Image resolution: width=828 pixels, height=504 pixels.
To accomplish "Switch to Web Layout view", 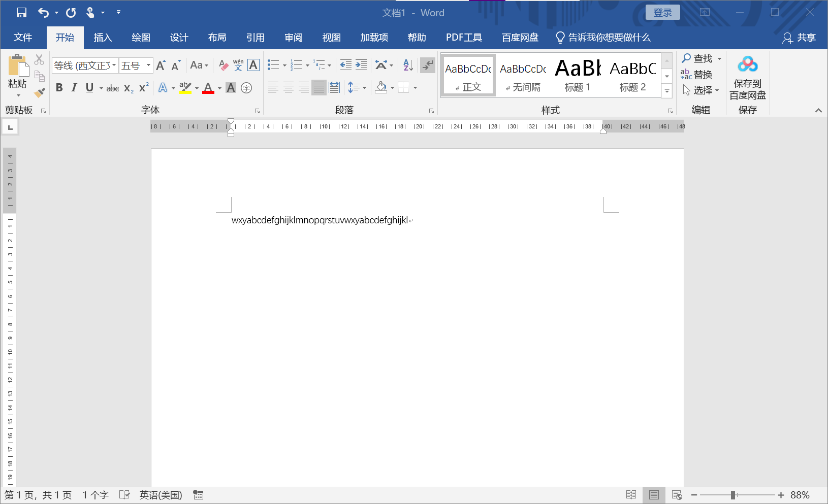I will [x=677, y=495].
